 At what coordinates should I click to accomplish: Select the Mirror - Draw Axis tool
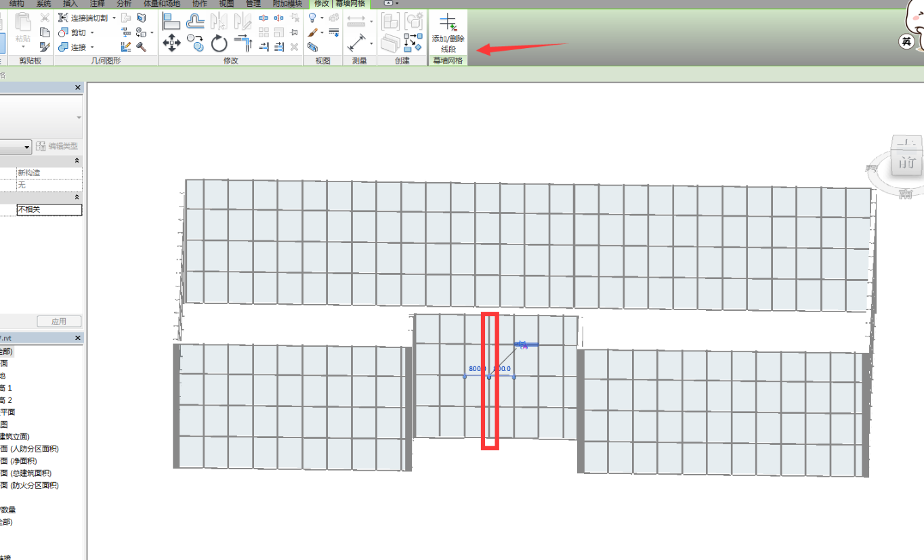243,21
